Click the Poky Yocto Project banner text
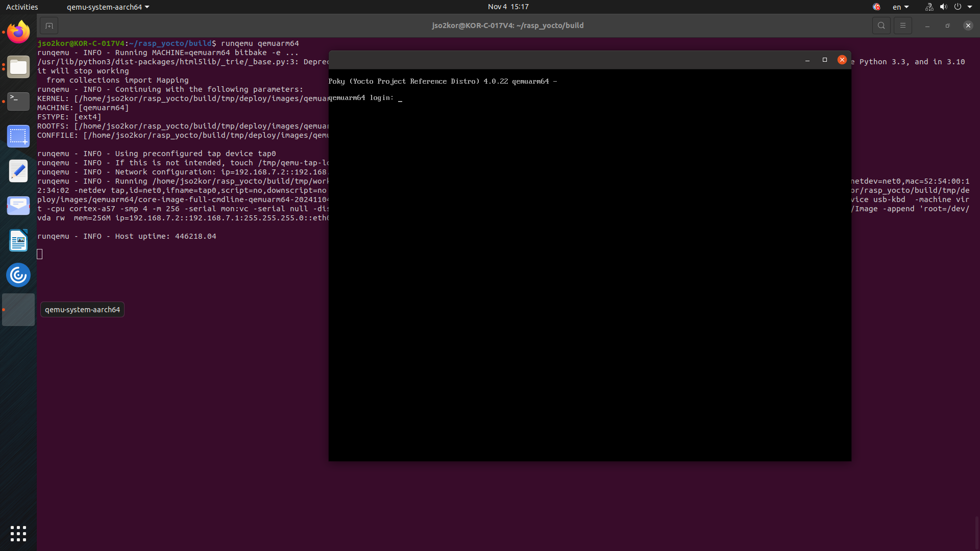This screenshot has height=551, width=980. (443, 81)
